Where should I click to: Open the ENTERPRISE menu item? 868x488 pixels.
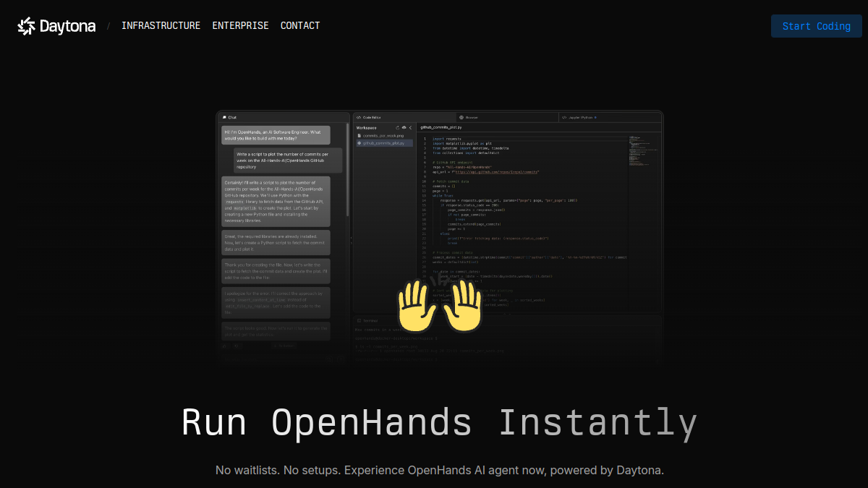point(240,25)
